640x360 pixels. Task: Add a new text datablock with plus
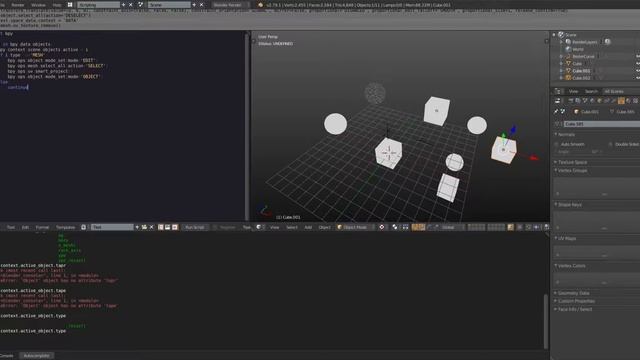coord(137,227)
